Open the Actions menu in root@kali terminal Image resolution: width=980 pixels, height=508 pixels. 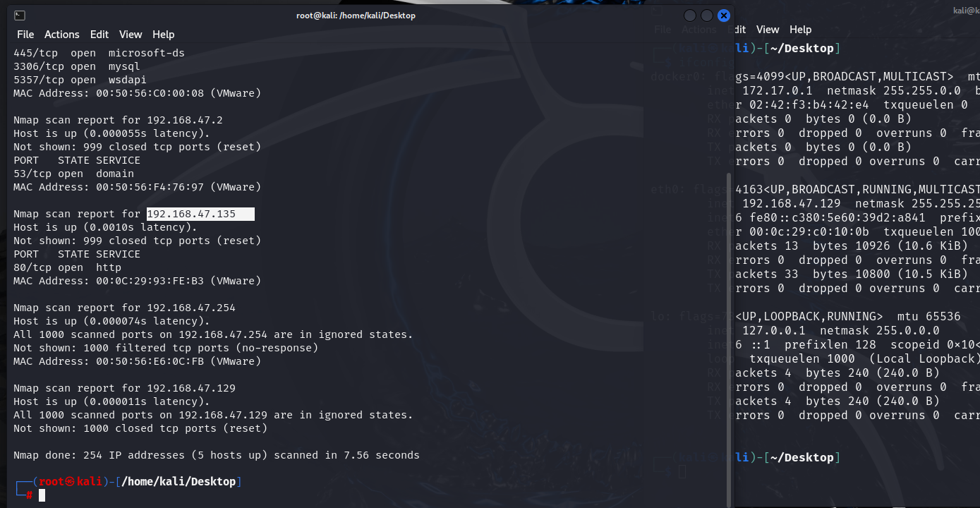click(x=62, y=35)
